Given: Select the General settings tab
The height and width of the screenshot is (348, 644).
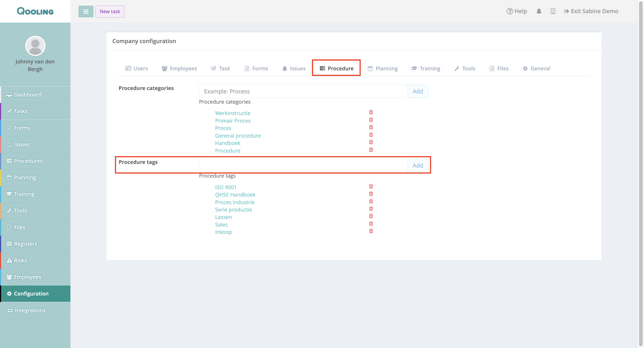Looking at the screenshot, I should pos(536,68).
